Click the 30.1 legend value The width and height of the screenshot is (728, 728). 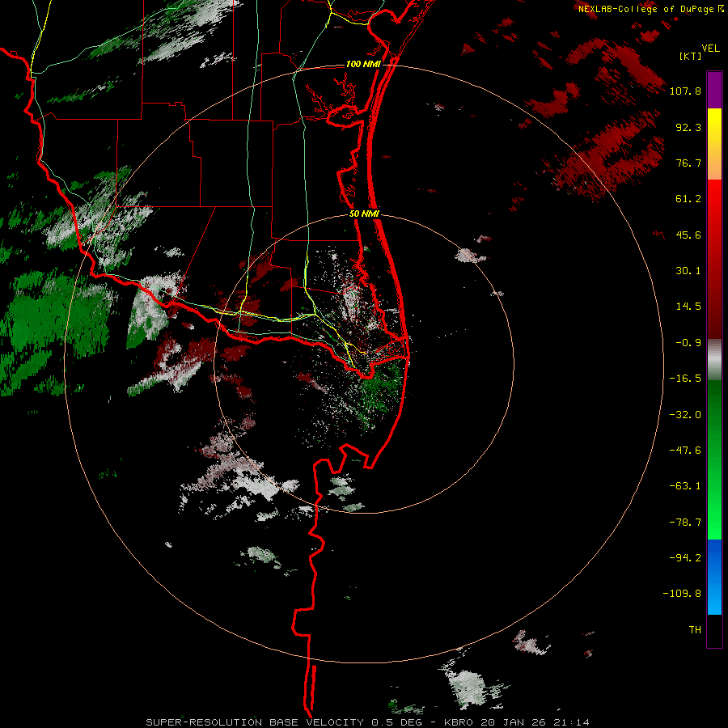click(x=688, y=271)
